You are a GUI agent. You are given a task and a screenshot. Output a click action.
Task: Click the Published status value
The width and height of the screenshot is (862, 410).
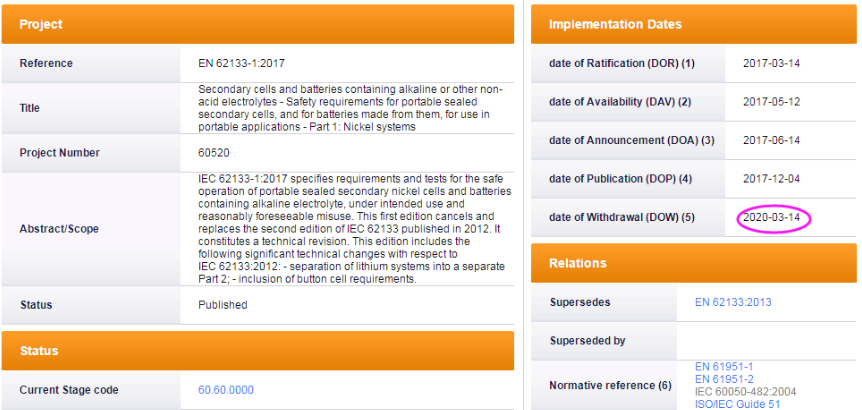[x=222, y=305]
